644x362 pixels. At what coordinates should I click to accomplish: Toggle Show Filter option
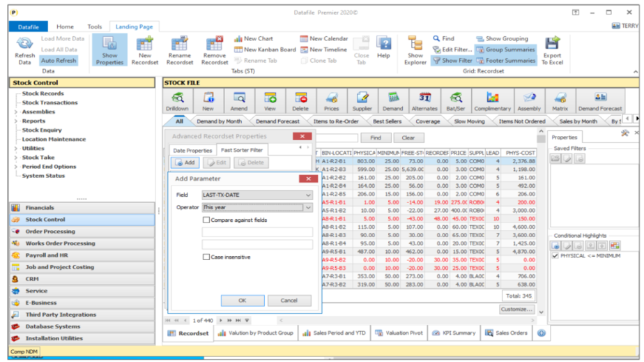(x=452, y=61)
